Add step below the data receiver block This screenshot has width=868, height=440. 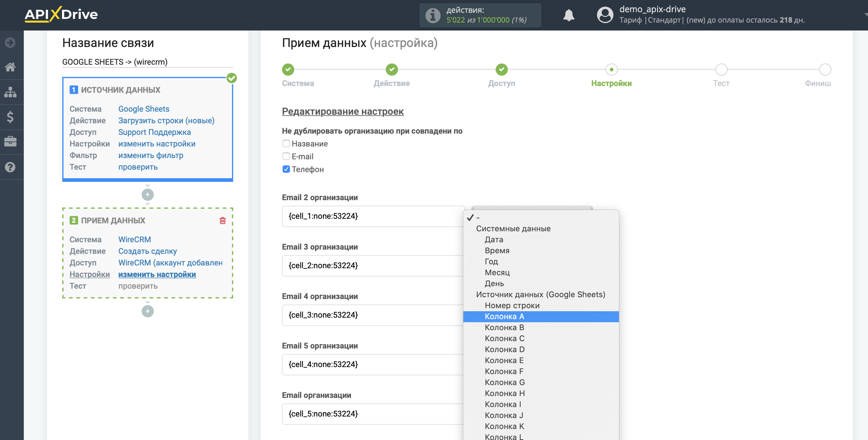pyautogui.click(x=148, y=311)
